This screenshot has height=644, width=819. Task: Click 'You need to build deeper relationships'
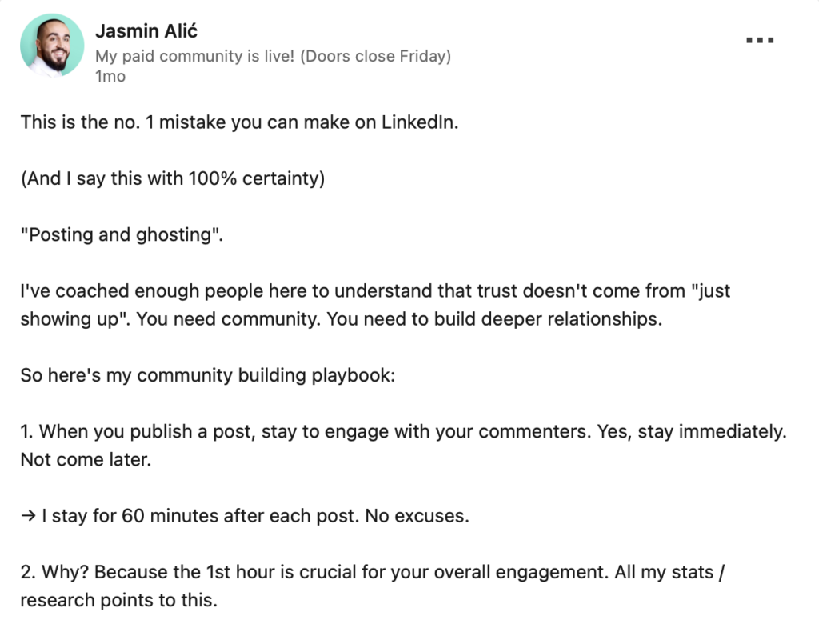(x=494, y=319)
